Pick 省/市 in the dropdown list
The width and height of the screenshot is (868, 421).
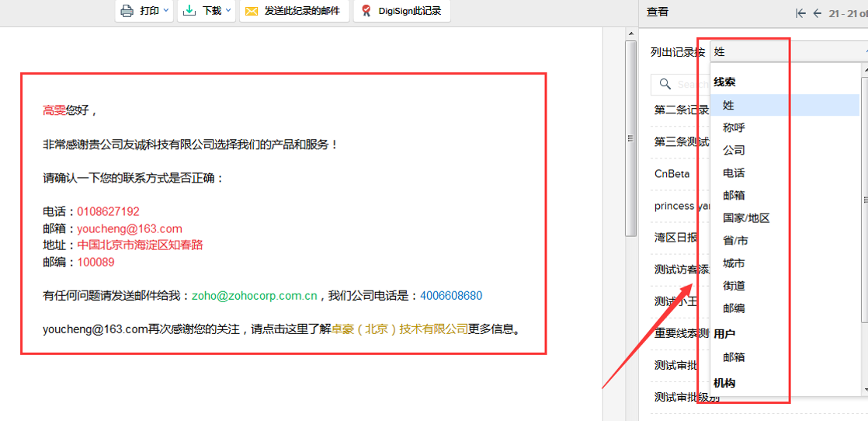pos(736,241)
